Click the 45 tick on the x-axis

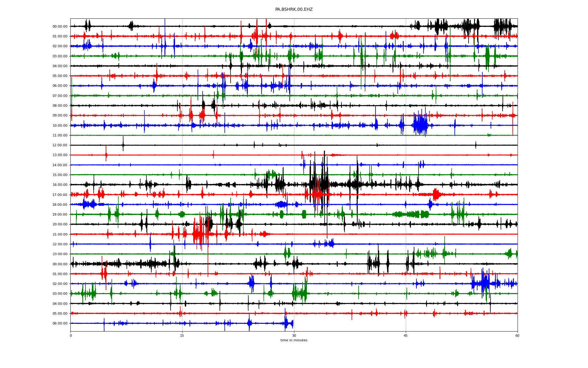coord(405,335)
